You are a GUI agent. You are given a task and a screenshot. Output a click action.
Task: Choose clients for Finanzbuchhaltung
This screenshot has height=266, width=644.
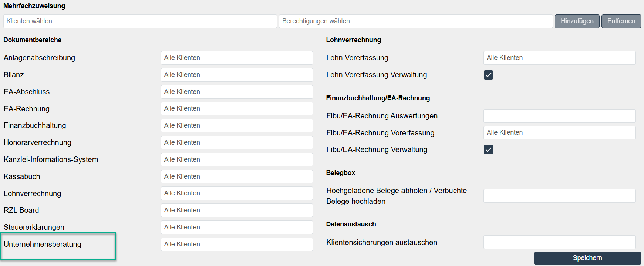[x=237, y=126]
